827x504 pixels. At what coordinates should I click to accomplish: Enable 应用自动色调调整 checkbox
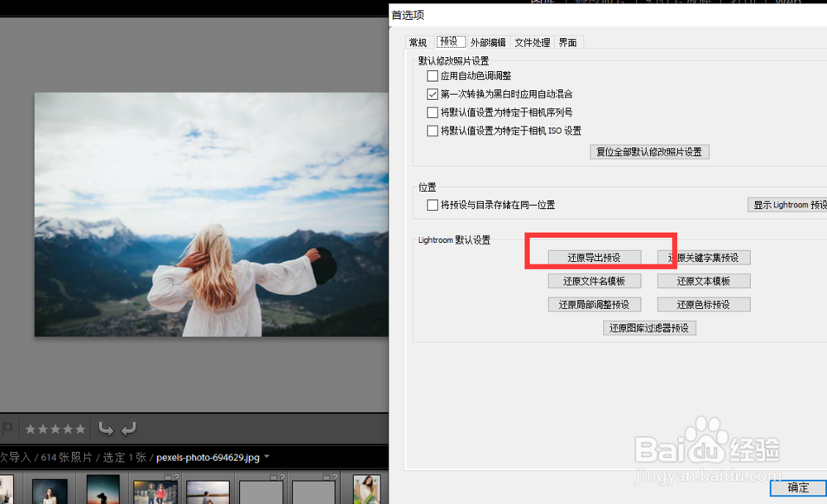433,76
